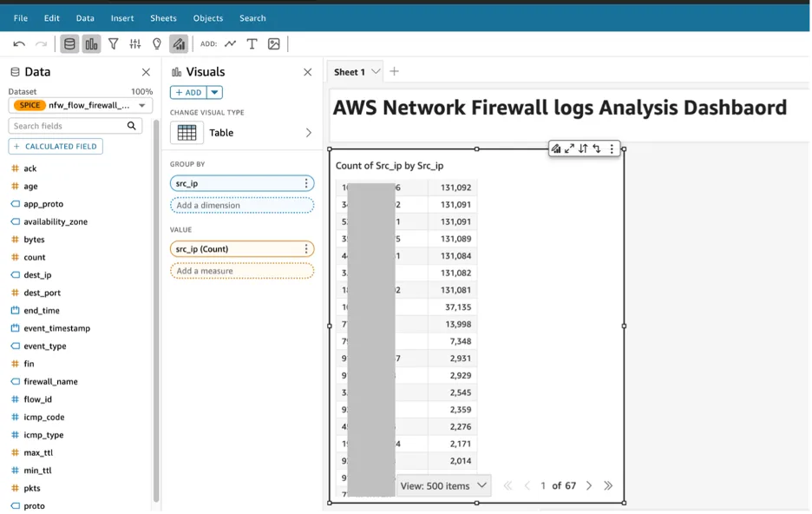Close the Visuals panel
This screenshot has width=812, height=514.
(x=308, y=72)
